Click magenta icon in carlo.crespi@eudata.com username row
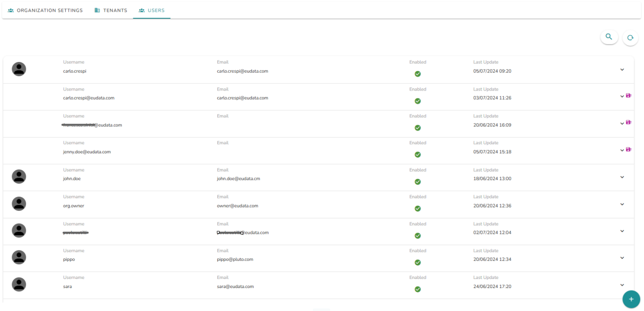The image size is (644, 311). pyautogui.click(x=628, y=96)
